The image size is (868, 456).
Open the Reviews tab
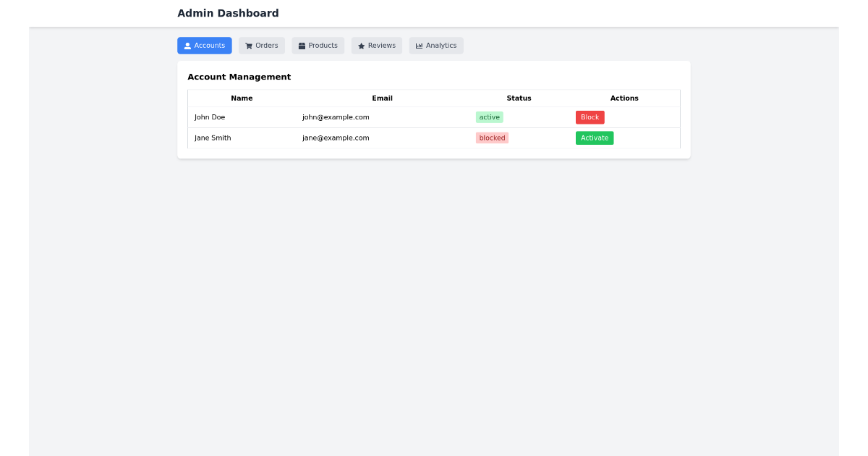[376, 45]
